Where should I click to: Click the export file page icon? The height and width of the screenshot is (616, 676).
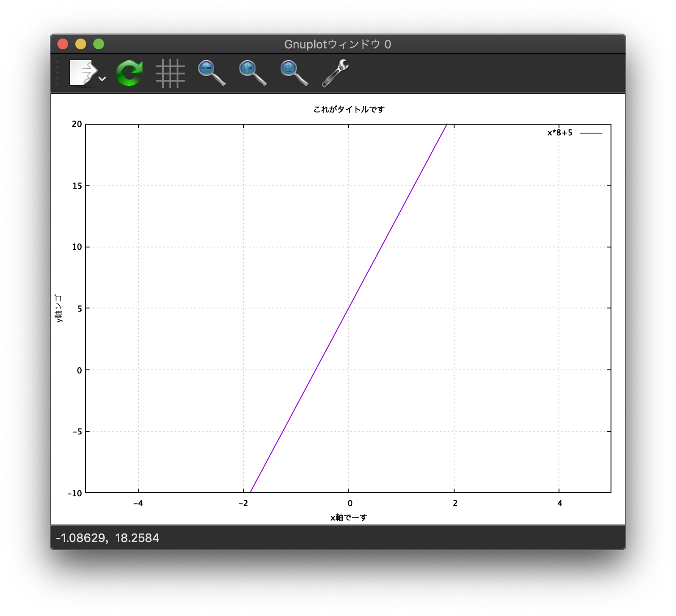coord(83,73)
